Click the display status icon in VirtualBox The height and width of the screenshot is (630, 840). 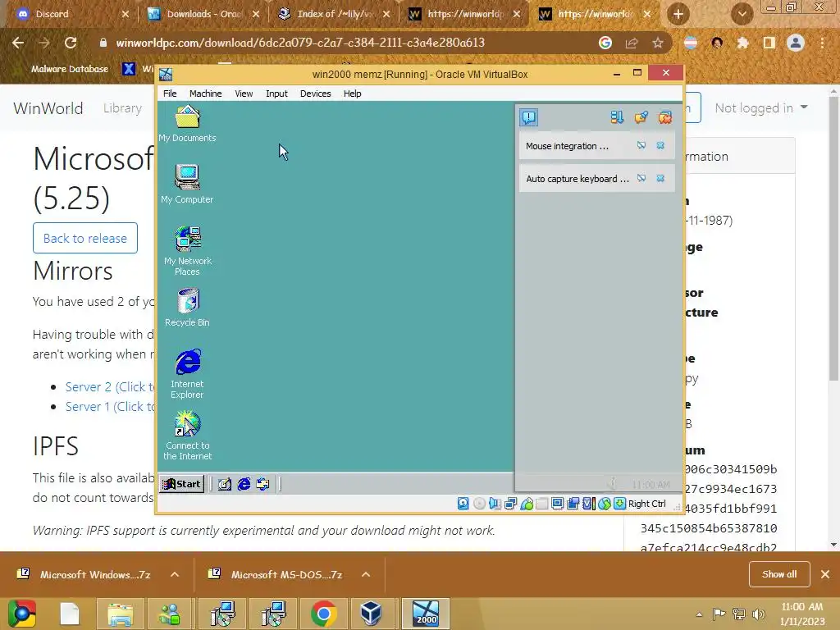click(x=557, y=504)
